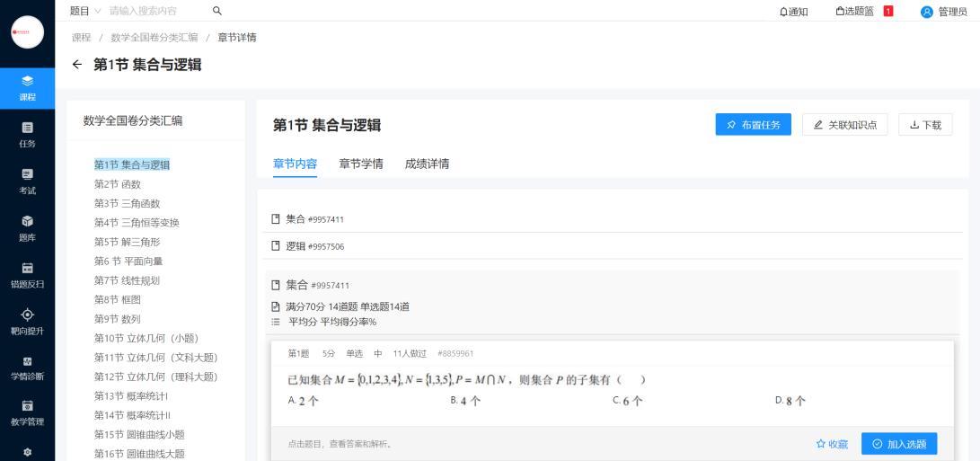Screen dimensions: 980x461
Task: Open the 学情诊断 sidebar section
Action: point(28,368)
